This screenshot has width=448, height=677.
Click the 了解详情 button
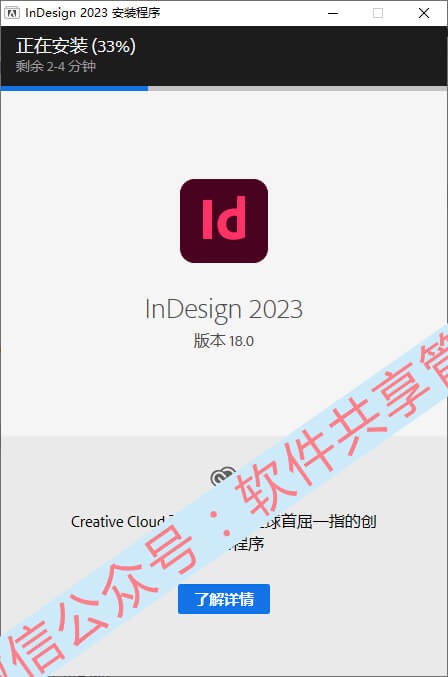click(x=224, y=599)
